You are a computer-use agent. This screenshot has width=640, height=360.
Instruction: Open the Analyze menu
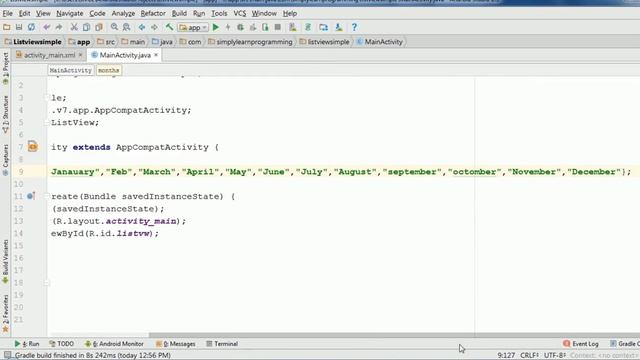(123, 13)
